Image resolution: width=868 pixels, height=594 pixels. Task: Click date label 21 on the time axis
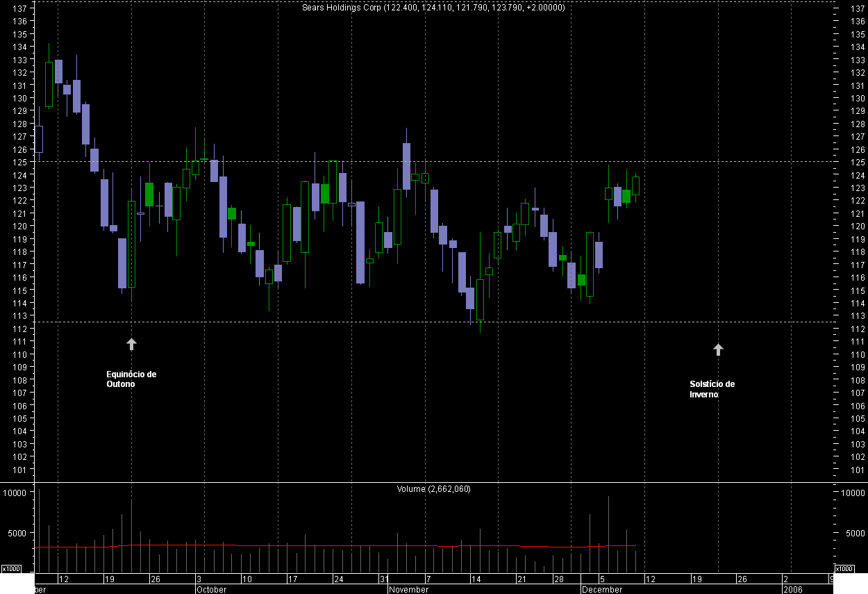pos(521,579)
